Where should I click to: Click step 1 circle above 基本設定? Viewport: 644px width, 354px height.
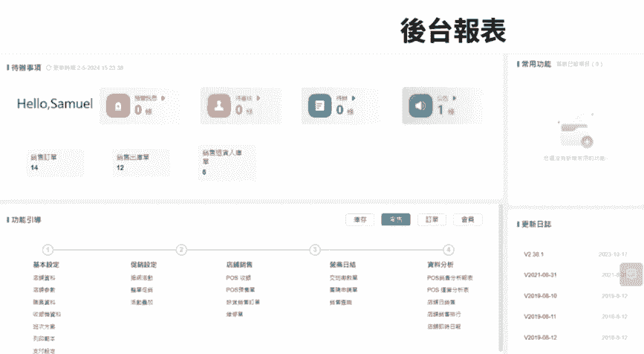point(48,250)
